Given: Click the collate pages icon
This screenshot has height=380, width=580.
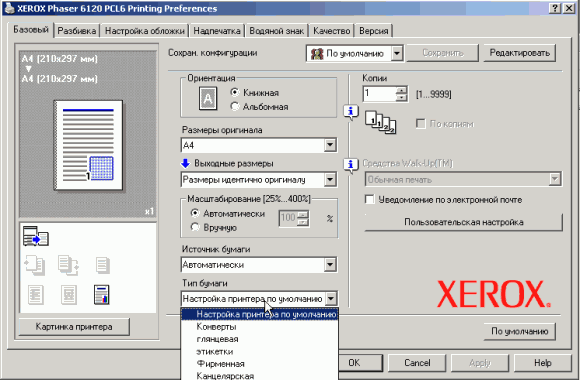Looking at the screenshot, I should (381, 122).
